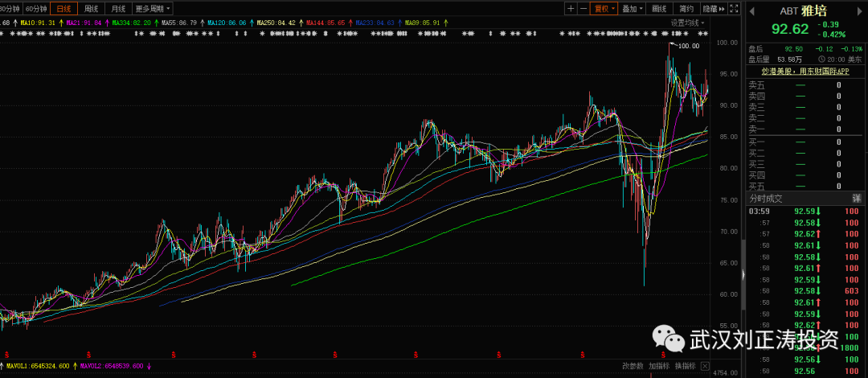Switch to 30分钟 period tab
The image size is (868, 378).
[x=10, y=8]
